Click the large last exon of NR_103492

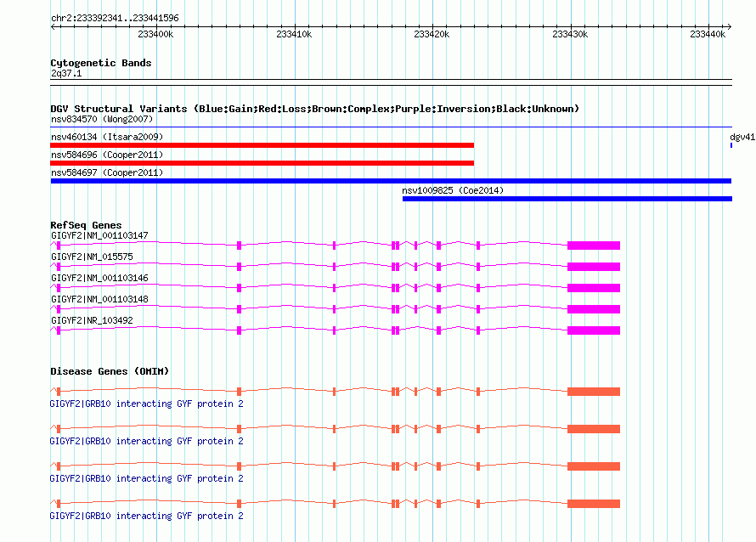tap(594, 330)
